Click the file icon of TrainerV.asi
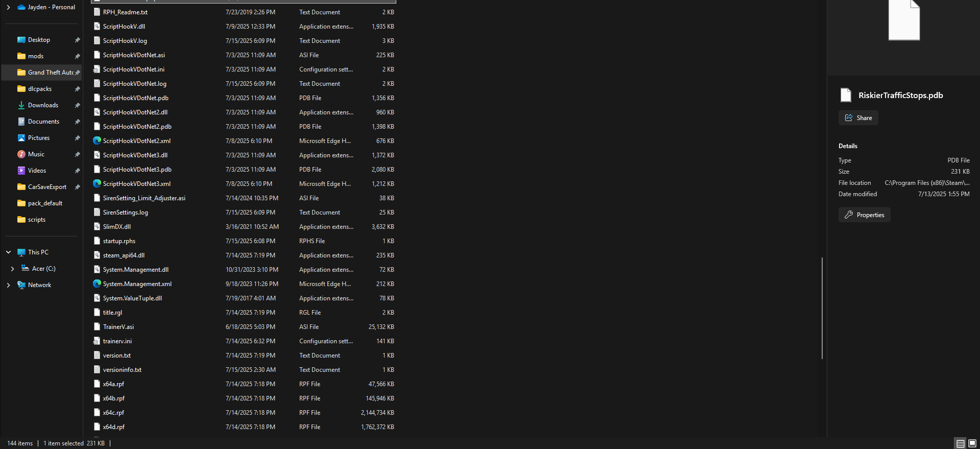Image resolution: width=980 pixels, height=449 pixels. [x=97, y=326]
